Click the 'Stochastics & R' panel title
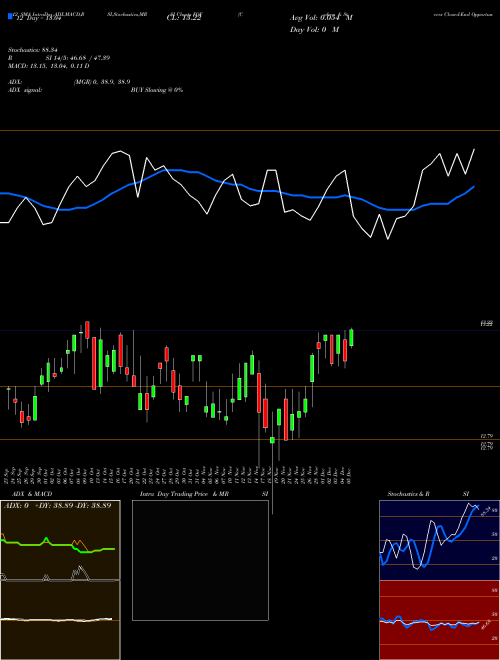The image size is (500, 660). [x=408, y=494]
